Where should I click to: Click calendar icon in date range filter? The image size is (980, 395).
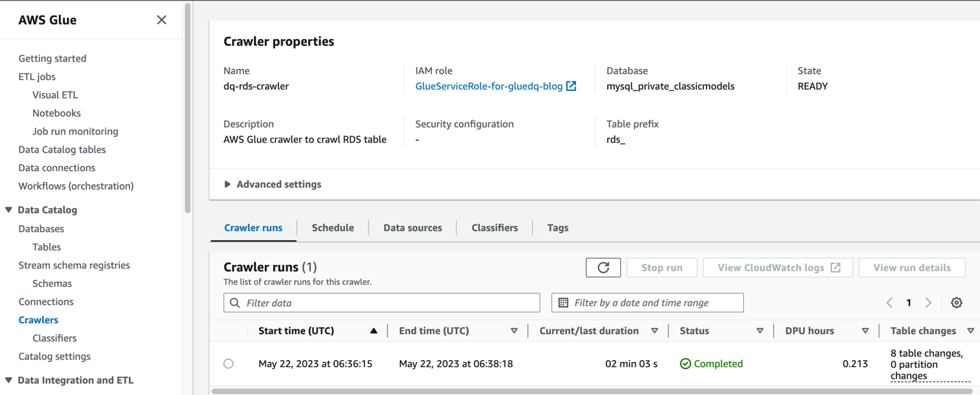click(x=564, y=303)
